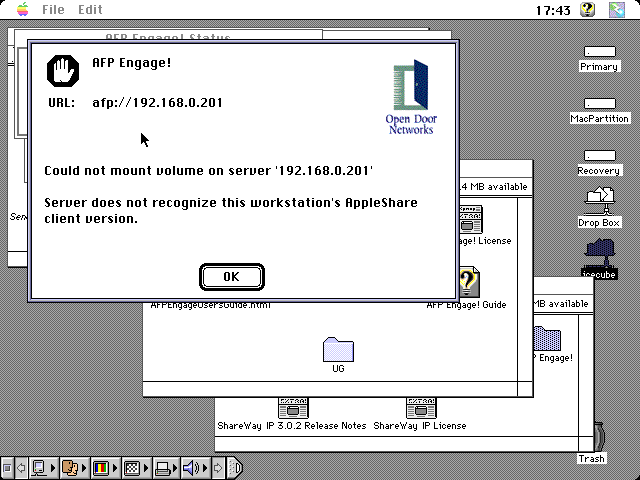Select the Recovery disk icon
640x480 pixels.
(x=600, y=156)
